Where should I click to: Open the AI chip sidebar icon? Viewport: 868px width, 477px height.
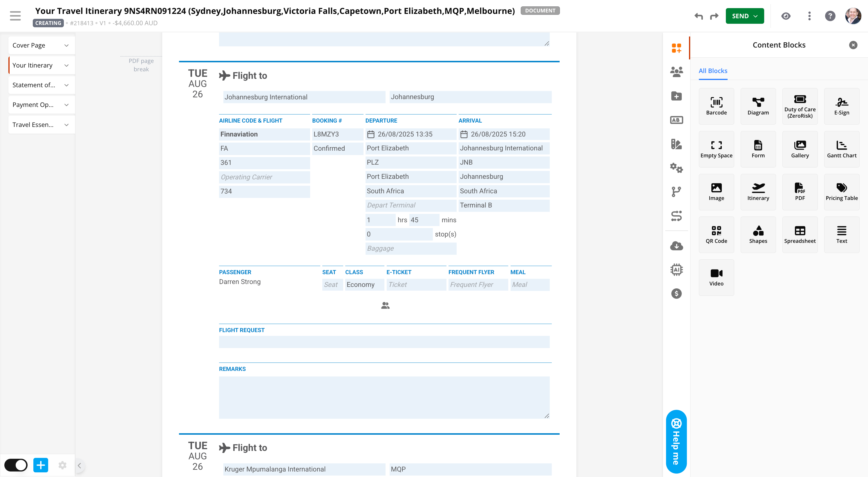coord(676,270)
